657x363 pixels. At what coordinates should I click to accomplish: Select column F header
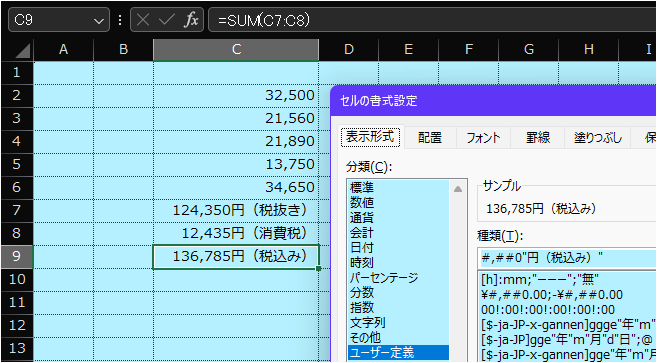469,50
